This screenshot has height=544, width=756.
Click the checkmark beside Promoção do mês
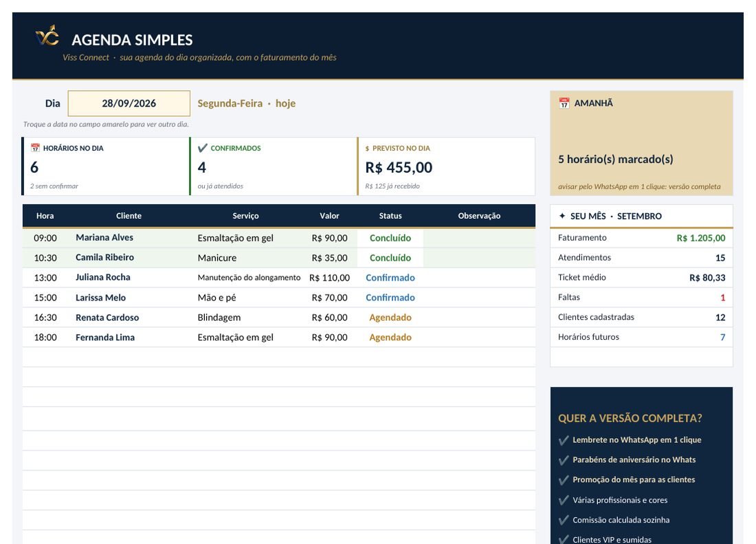564,480
